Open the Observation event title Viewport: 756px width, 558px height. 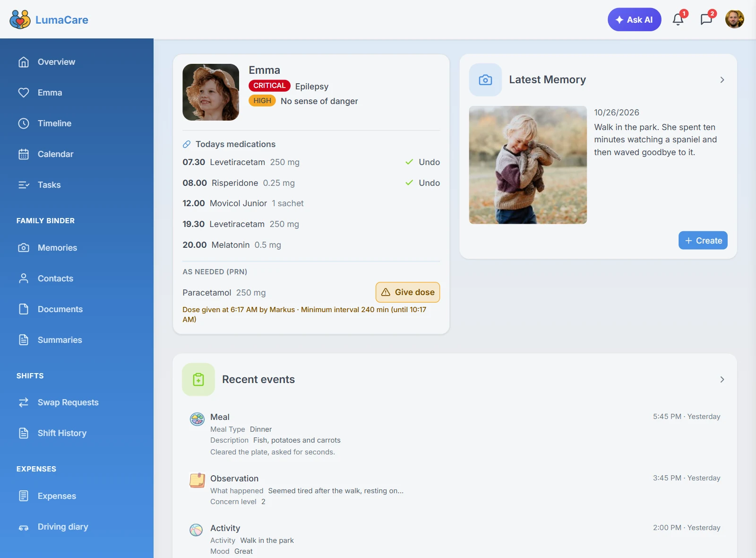(x=234, y=479)
